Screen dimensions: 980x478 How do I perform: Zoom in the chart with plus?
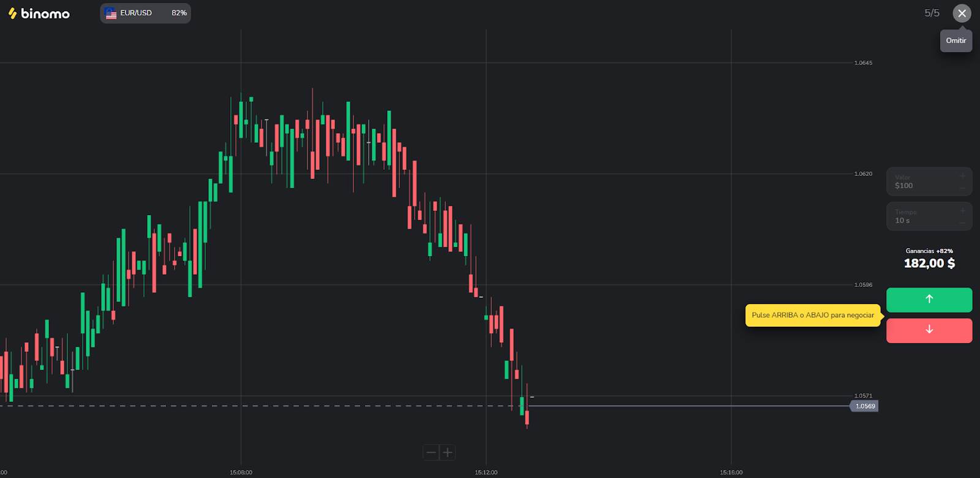click(x=448, y=453)
